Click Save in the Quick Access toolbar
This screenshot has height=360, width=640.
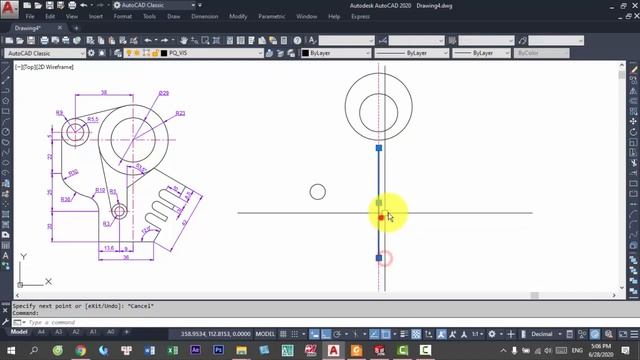49,5
